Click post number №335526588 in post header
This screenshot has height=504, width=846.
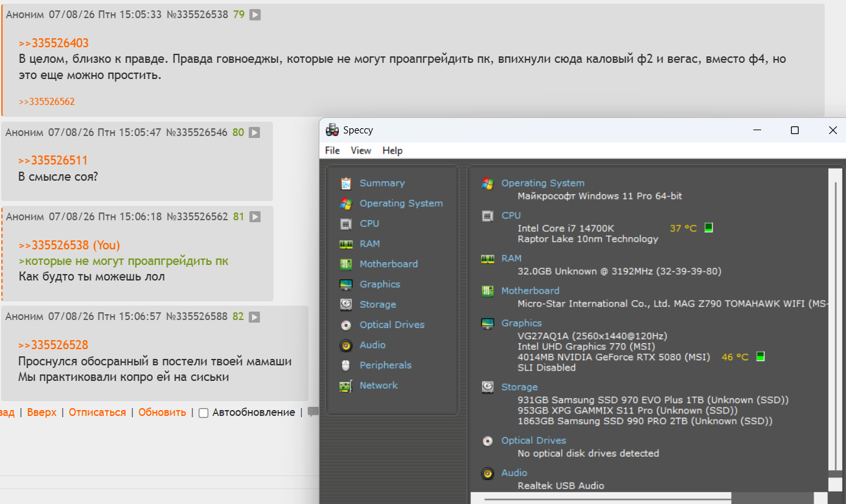point(197,317)
